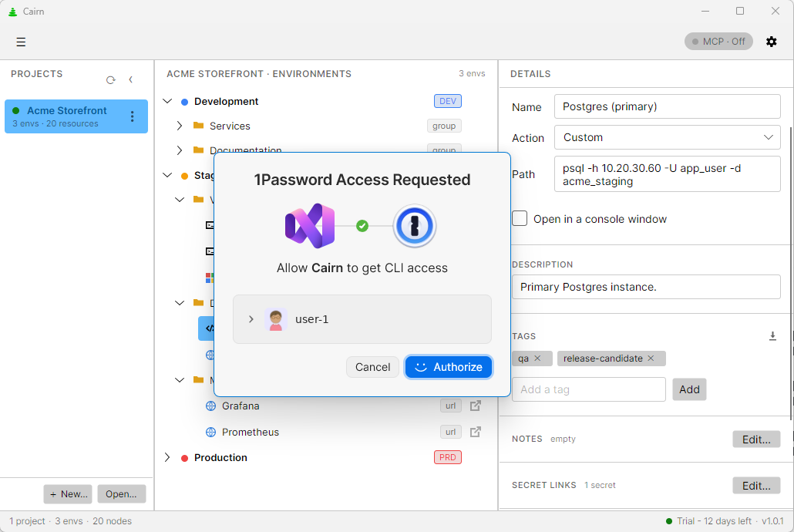This screenshot has height=532, width=794.
Task: Click the Visual Studio logo in dialog
Action: click(x=310, y=226)
